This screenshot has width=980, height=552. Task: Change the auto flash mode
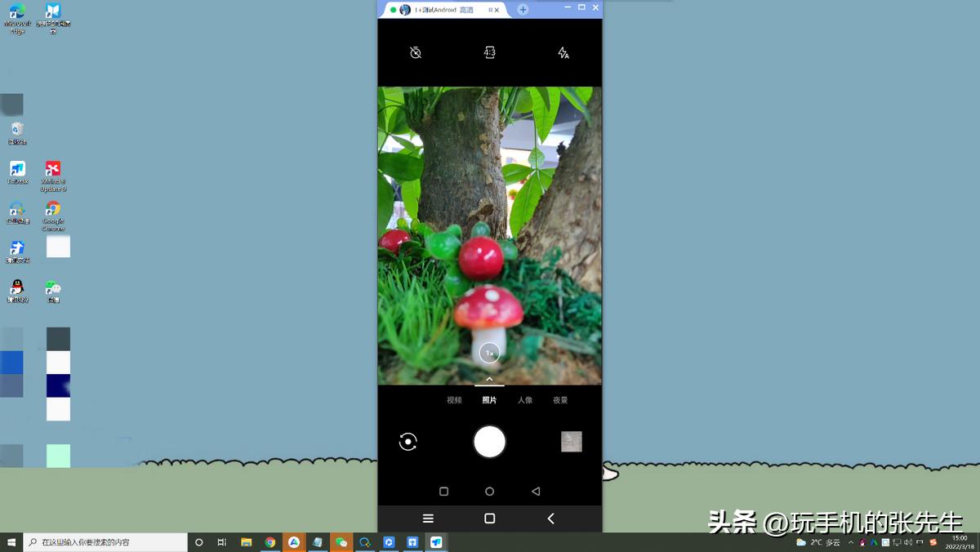[x=561, y=51]
